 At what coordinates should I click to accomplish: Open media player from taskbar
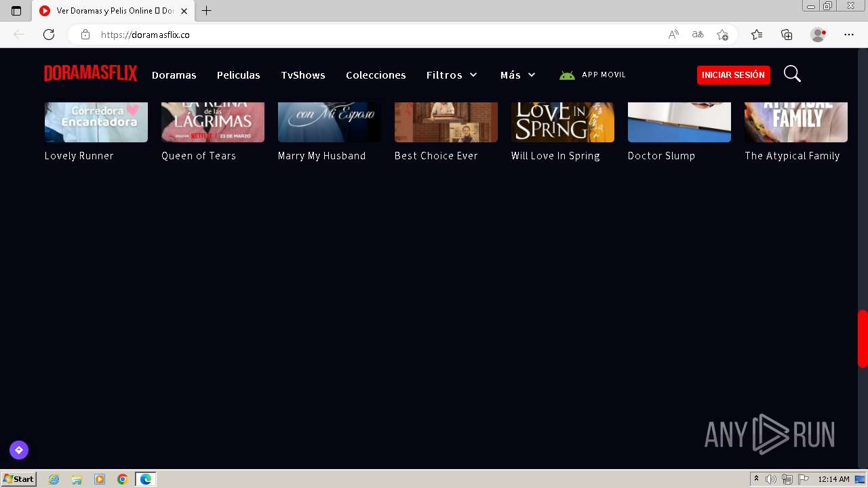coord(100,479)
